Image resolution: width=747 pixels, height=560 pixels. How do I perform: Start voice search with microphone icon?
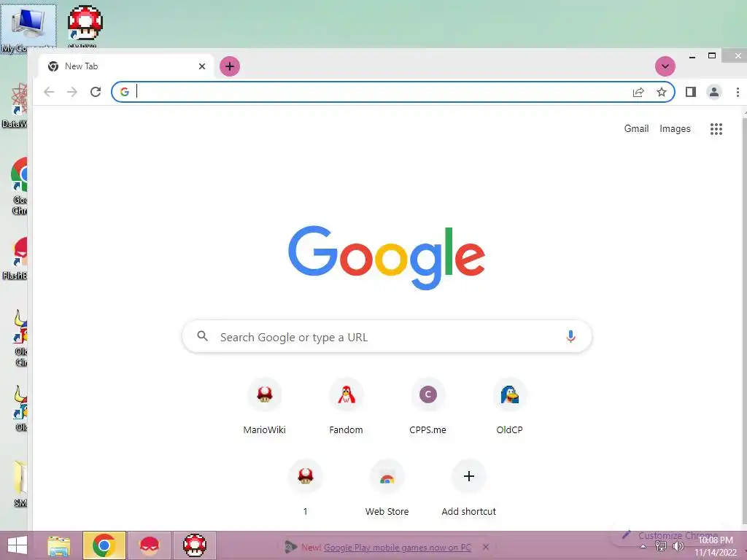click(570, 337)
